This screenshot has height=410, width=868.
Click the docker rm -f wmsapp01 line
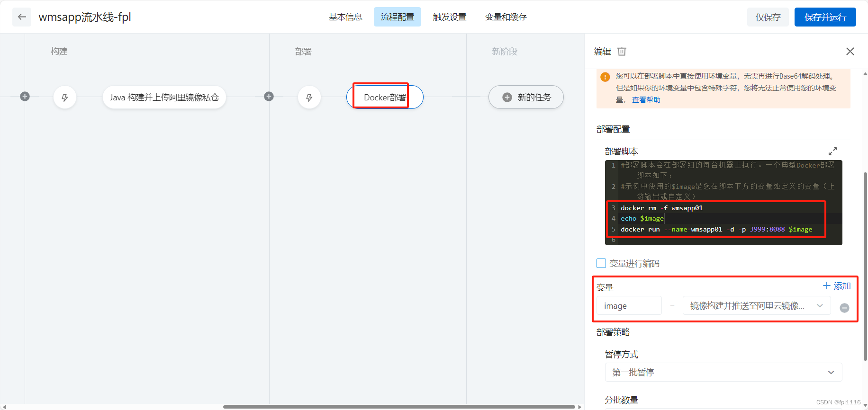[x=661, y=208]
